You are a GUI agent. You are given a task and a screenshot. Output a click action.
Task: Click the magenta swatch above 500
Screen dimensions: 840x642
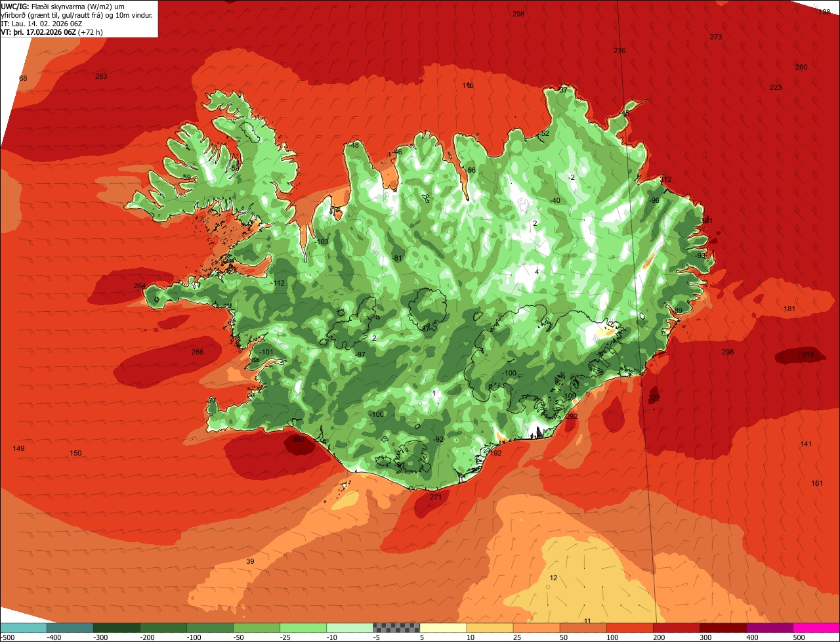point(816,628)
